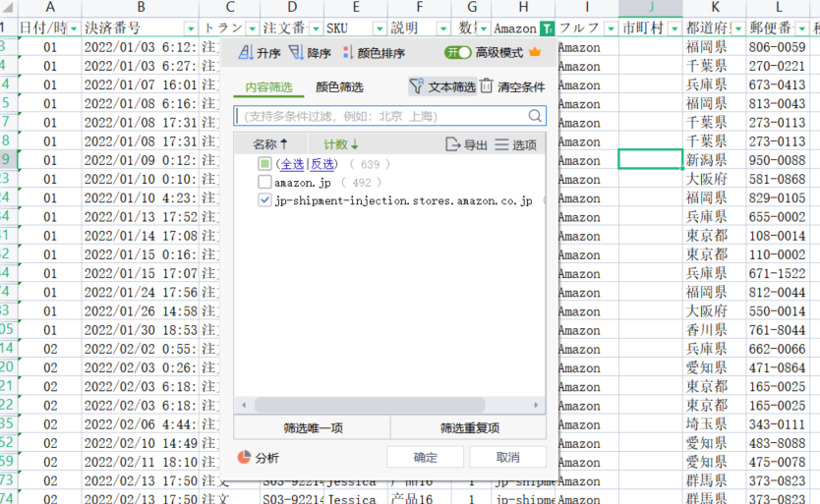Open filter dropdown in column G header
Screen dimensions: 820x504
click(483, 28)
